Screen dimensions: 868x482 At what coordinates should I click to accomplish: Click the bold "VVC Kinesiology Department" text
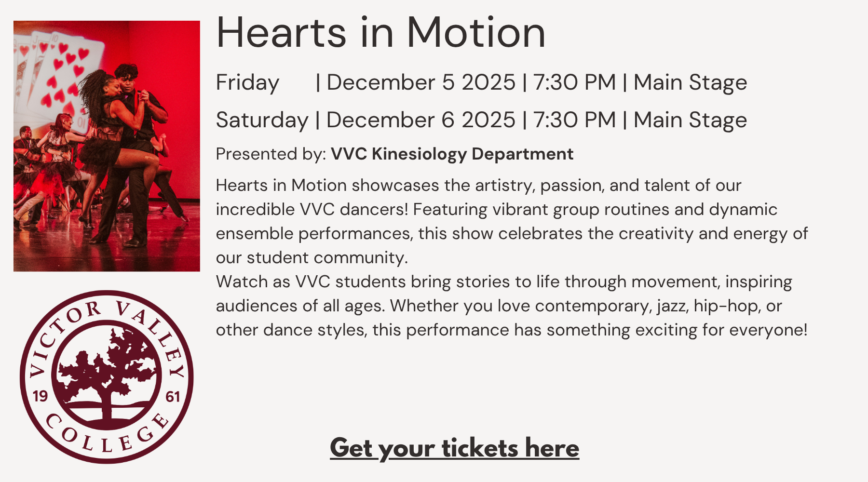point(452,154)
